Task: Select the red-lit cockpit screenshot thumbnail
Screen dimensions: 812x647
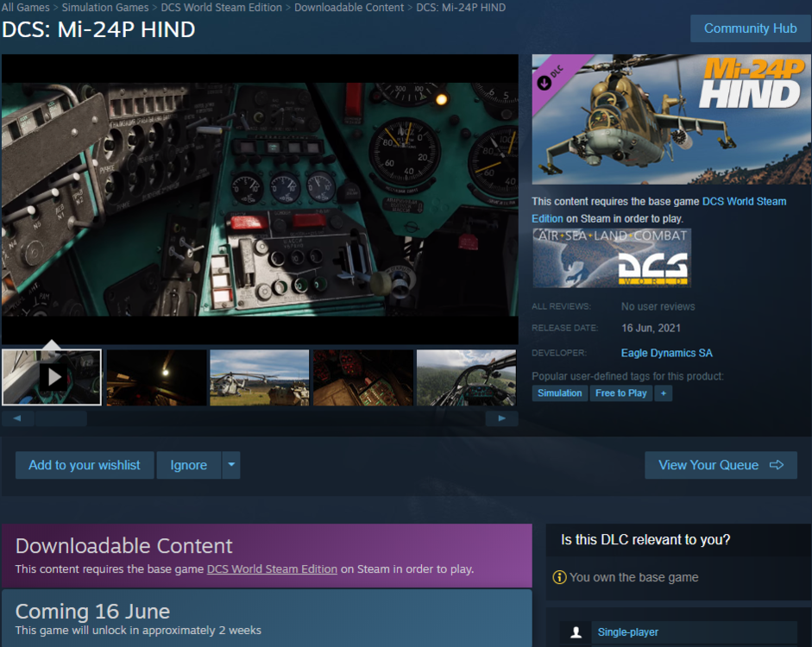Action: coord(363,377)
